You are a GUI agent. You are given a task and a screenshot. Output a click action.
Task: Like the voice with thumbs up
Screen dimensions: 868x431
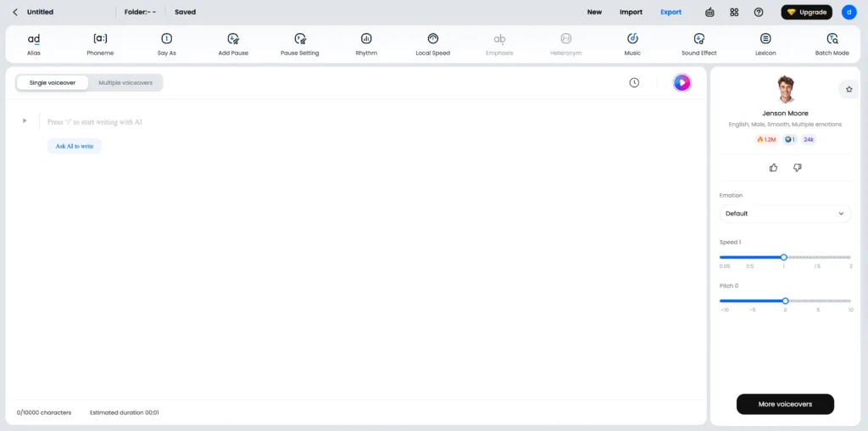coord(773,168)
